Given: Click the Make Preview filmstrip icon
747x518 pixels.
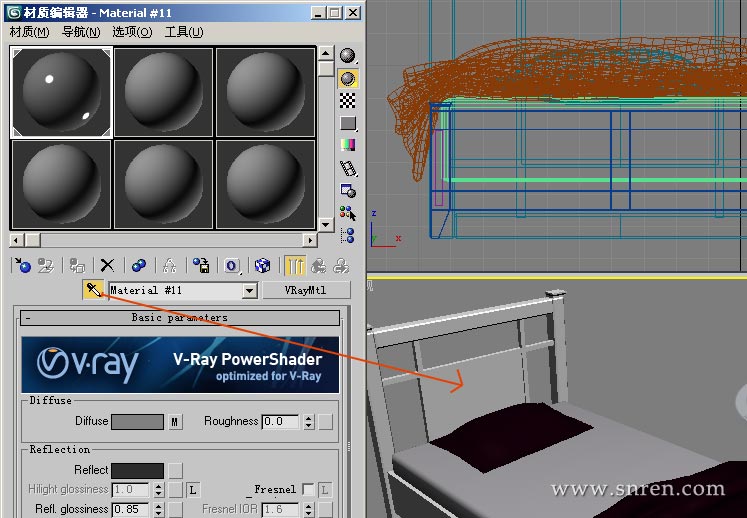Looking at the screenshot, I should 348,168.
